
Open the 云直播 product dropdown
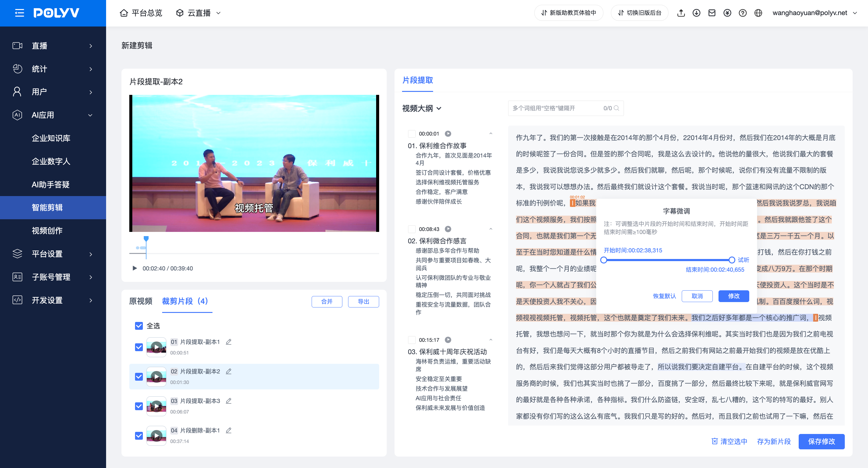pos(199,13)
